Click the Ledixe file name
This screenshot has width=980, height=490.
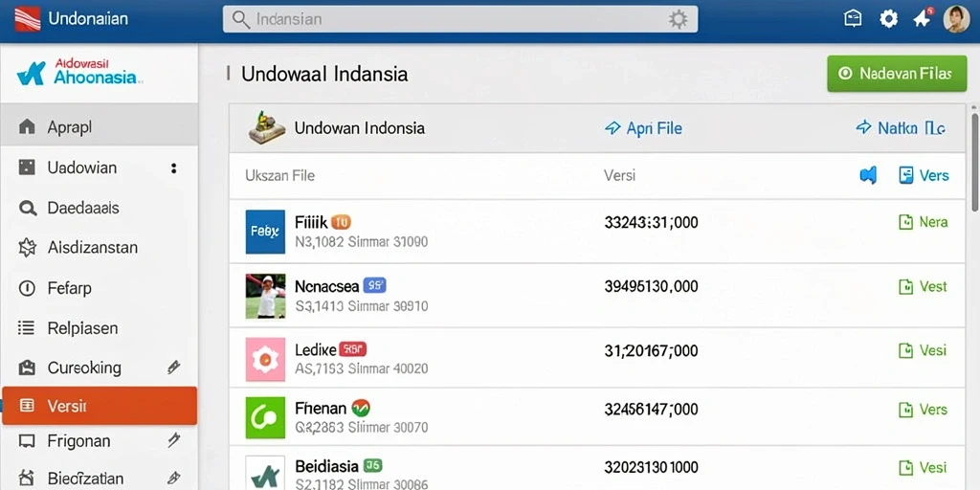coord(316,350)
